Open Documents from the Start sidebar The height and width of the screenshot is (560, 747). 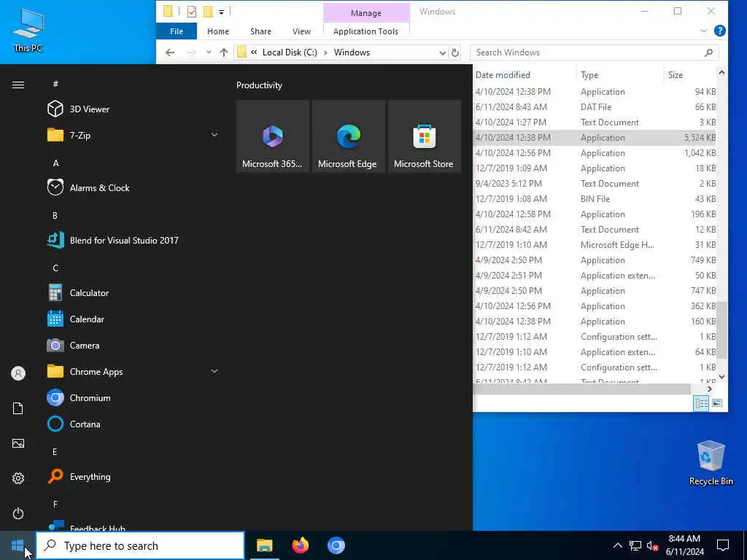18,408
